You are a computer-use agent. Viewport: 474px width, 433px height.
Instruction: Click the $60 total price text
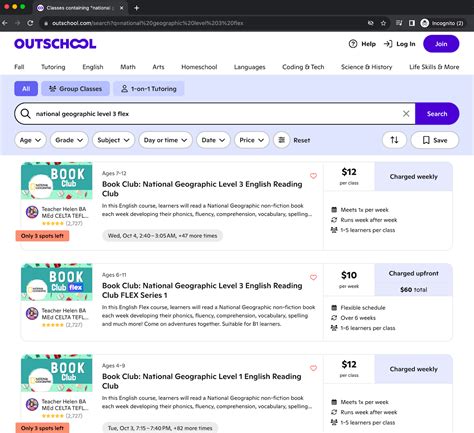(413, 289)
